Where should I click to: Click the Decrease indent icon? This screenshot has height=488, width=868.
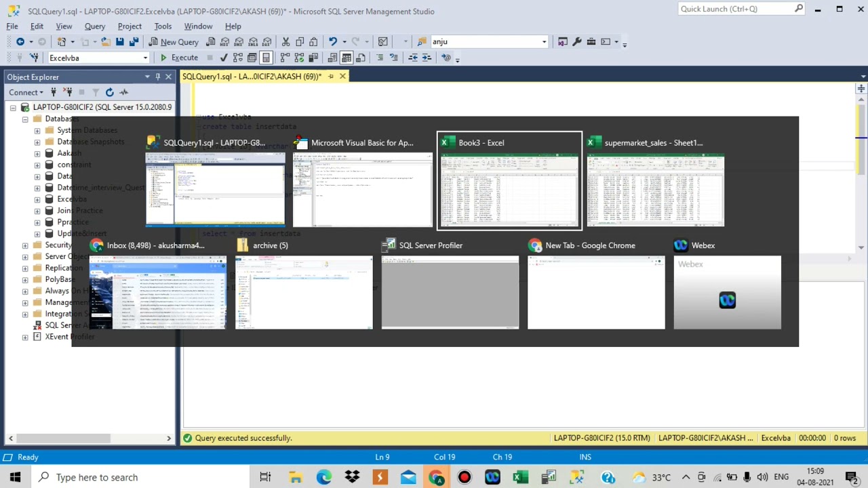412,58
